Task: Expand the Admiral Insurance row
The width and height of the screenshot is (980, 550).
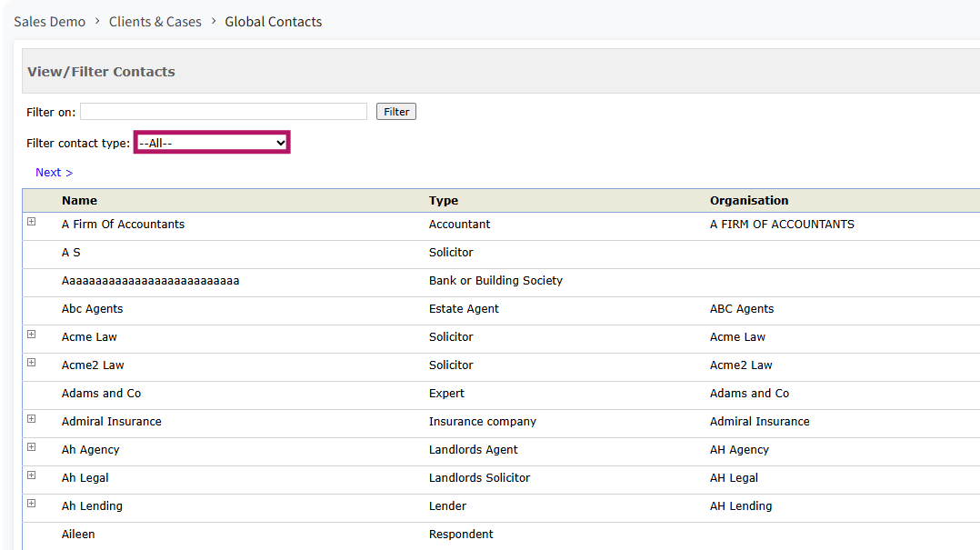Action: click(31, 418)
